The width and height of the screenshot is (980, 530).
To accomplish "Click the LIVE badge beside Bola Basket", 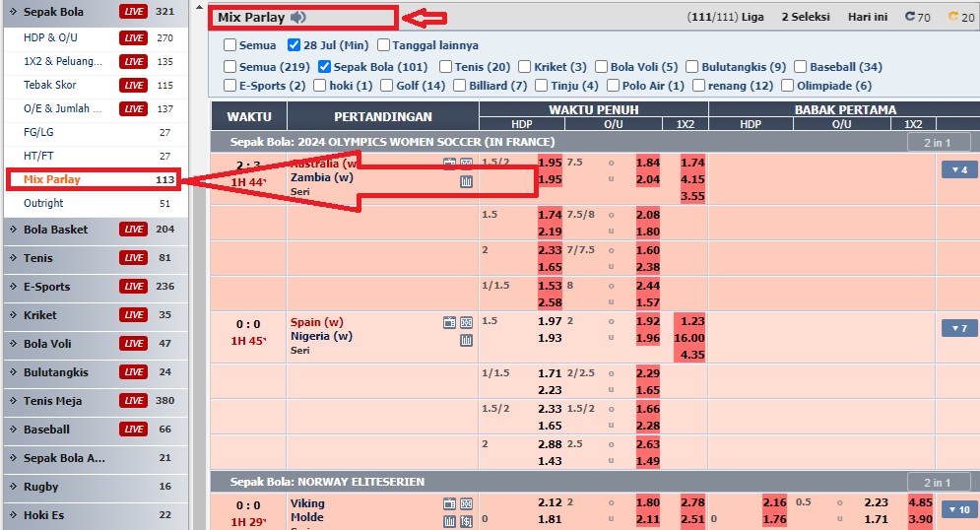I will [134, 230].
